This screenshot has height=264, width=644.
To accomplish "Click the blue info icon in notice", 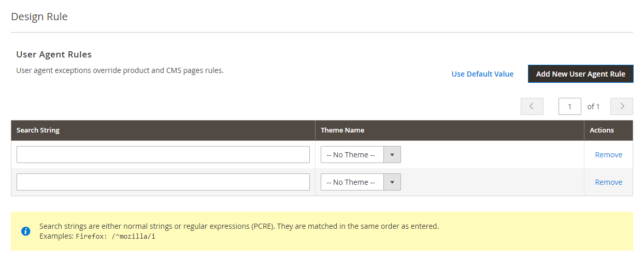I will (x=25, y=231).
